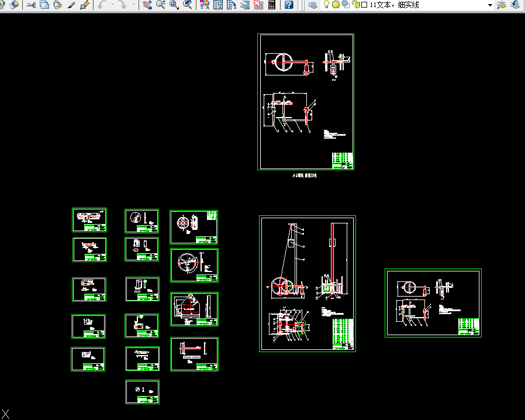Open the Undo history dropdown arrow
The image size is (525, 420).
tap(112, 5)
